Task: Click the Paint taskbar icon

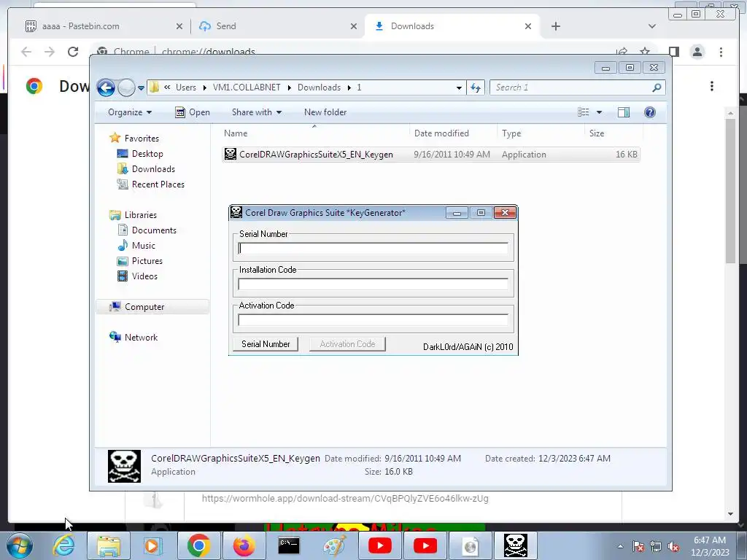Action: coord(334,545)
